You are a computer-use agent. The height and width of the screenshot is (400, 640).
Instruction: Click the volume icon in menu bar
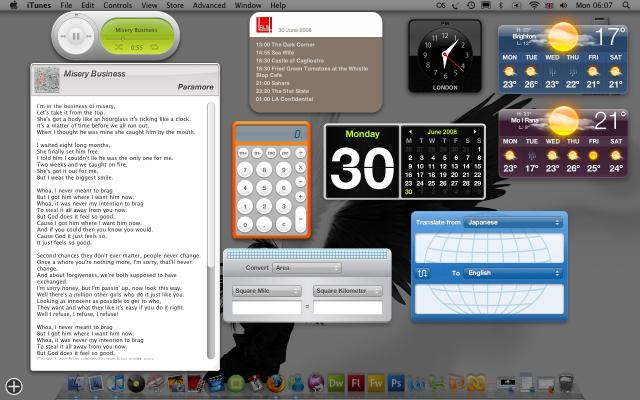coord(564,5)
